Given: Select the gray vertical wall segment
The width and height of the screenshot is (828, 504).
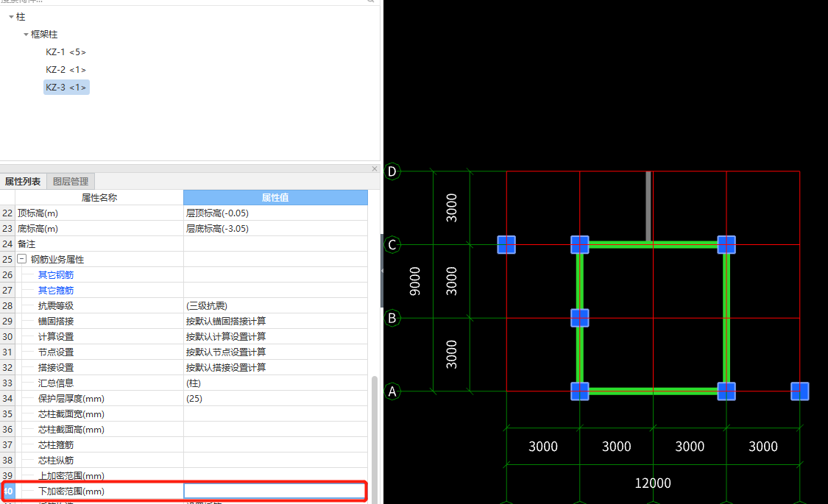Looking at the screenshot, I should tap(648, 206).
